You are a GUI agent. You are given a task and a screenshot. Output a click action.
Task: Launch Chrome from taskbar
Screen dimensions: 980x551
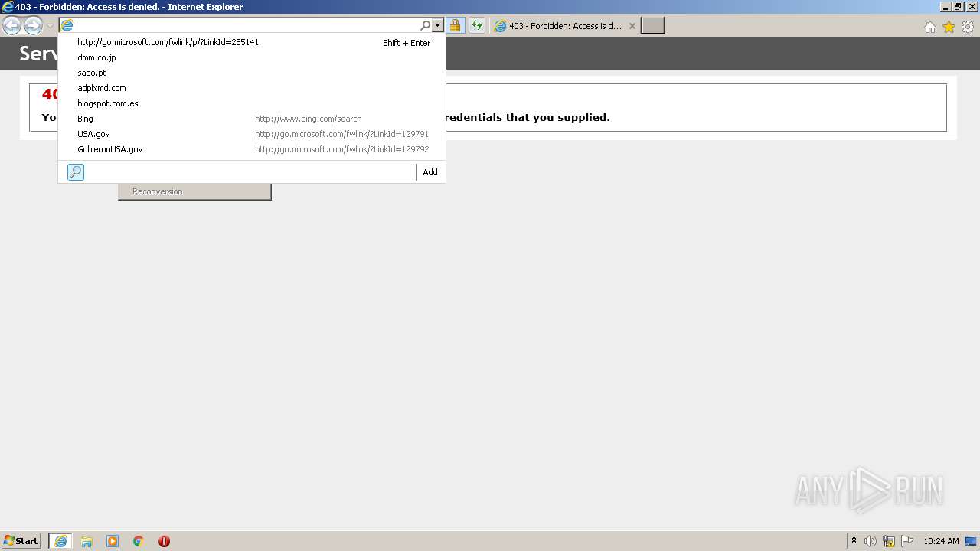point(139,541)
